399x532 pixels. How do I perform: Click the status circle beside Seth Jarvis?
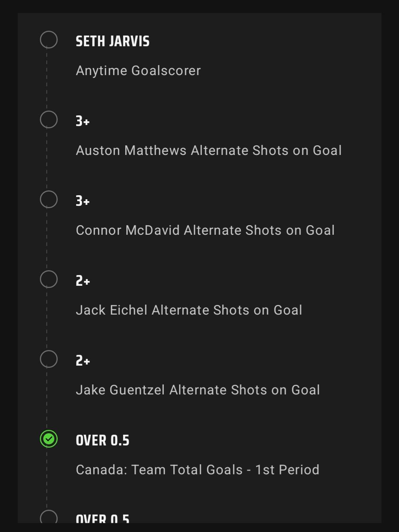(49, 40)
